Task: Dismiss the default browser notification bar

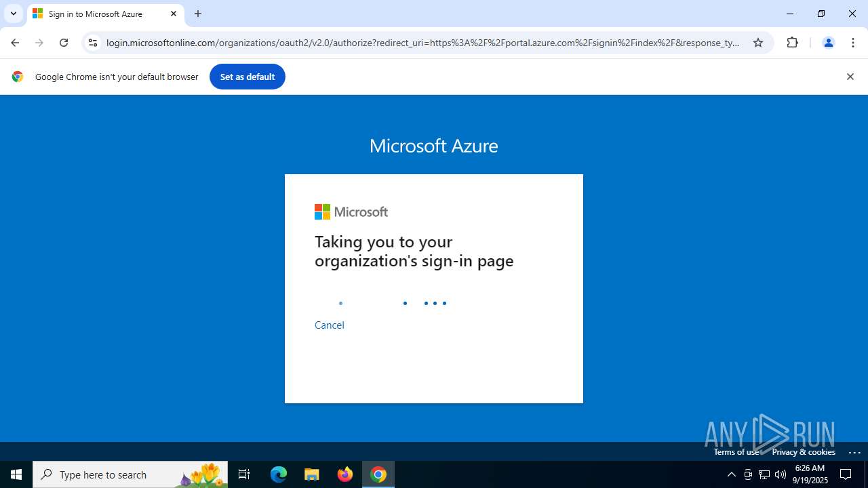Action: click(850, 77)
